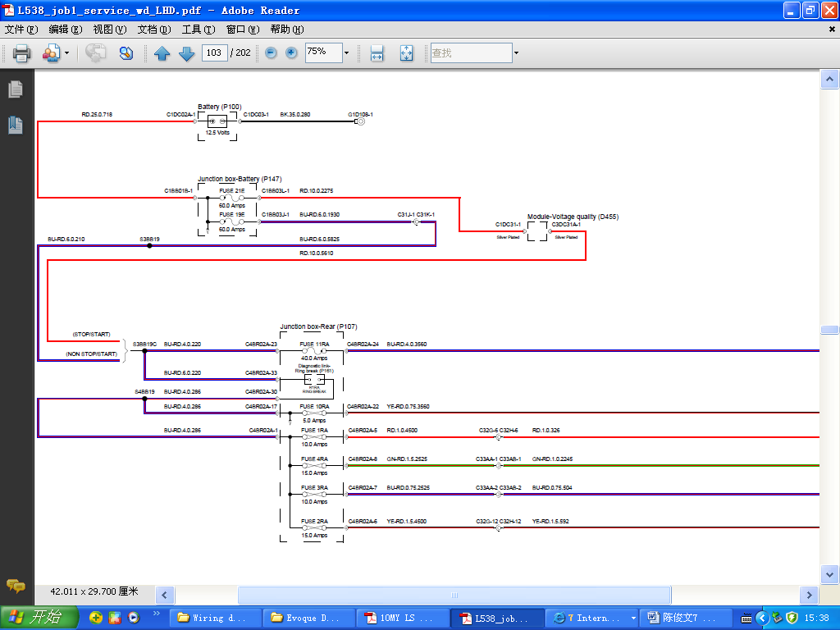
Task: Switch to Wiring d... taskbar folder
Action: 216,618
